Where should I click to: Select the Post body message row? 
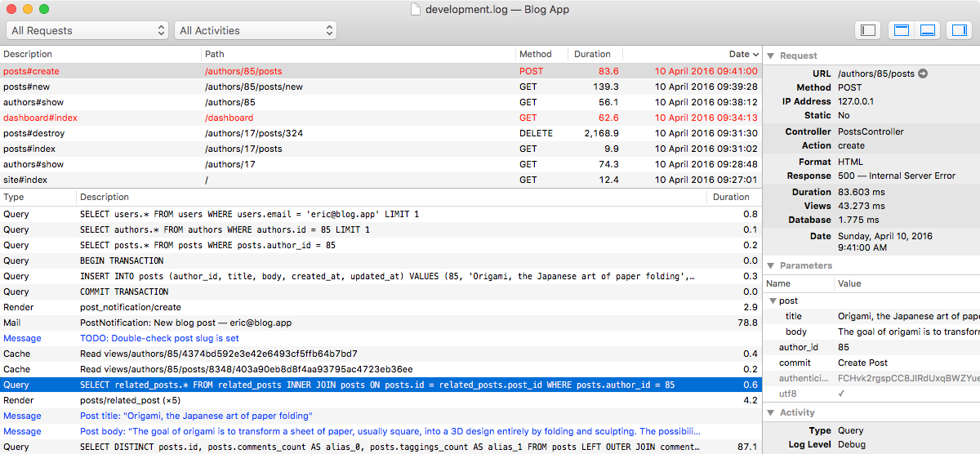point(381,431)
